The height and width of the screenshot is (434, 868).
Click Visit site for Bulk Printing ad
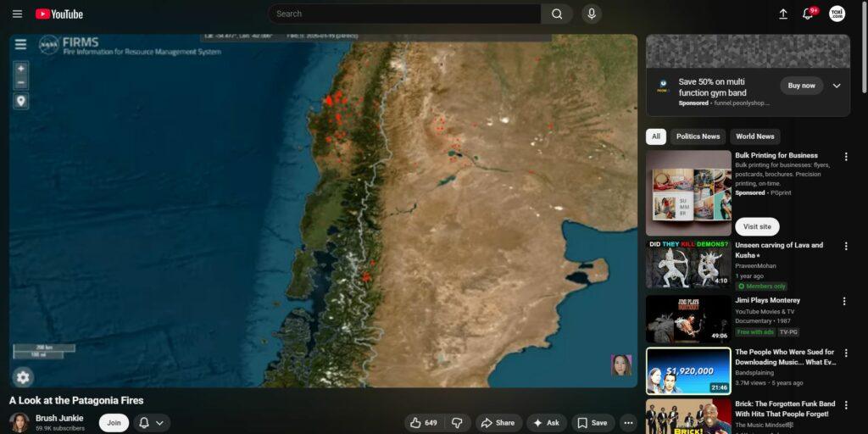757,226
